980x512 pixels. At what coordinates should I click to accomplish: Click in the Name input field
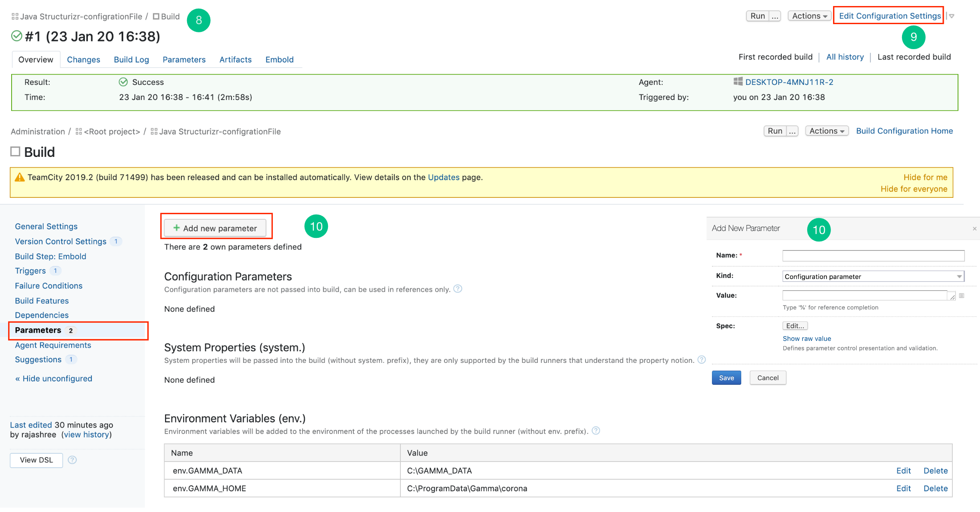(873, 256)
